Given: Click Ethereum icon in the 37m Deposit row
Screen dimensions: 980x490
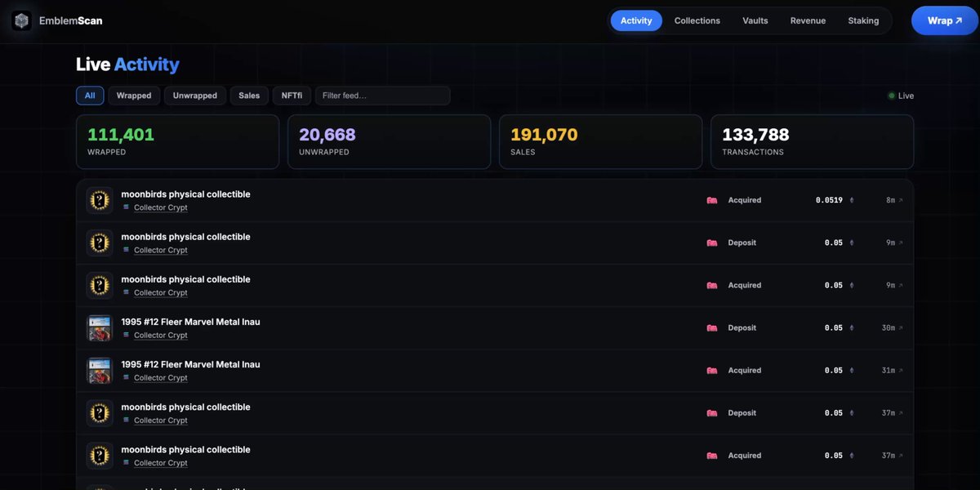Looking at the screenshot, I should click(852, 412).
